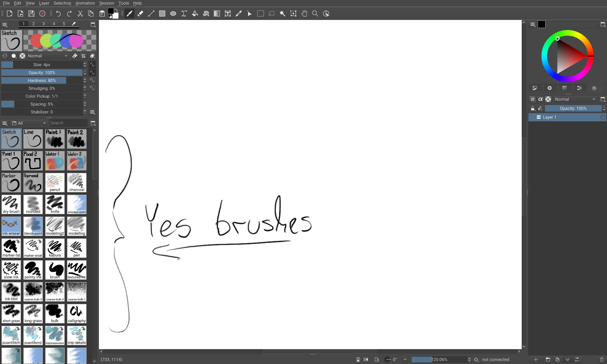Image resolution: width=607 pixels, height=364 pixels.
Task: Select the Gradient tool
Action: pos(217,14)
